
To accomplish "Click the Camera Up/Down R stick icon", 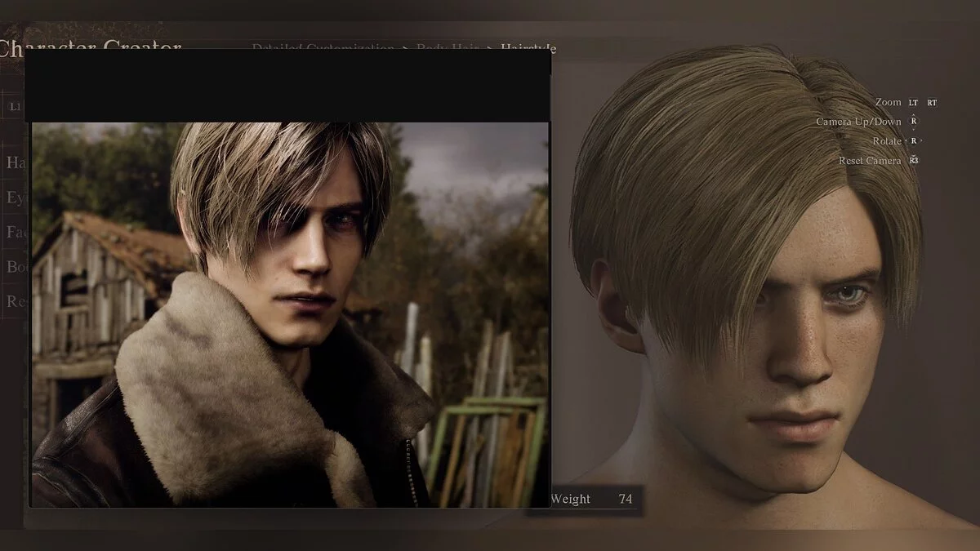I will (x=914, y=122).
